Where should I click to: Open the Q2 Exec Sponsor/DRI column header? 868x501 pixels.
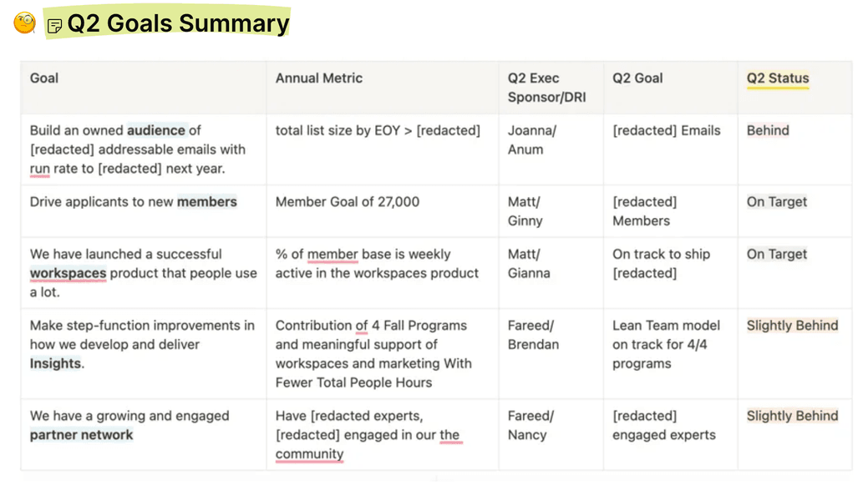546,88
